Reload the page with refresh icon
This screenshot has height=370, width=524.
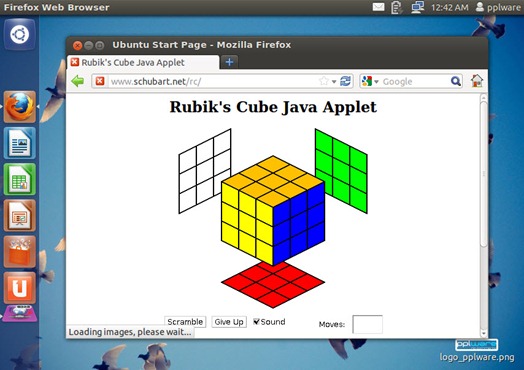point(345,81)
